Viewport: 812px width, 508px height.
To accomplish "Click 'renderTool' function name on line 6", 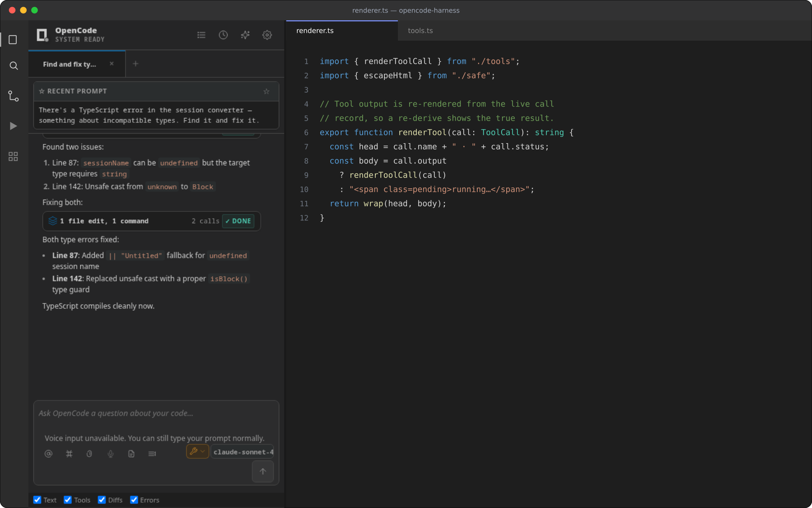I will 422,132.
